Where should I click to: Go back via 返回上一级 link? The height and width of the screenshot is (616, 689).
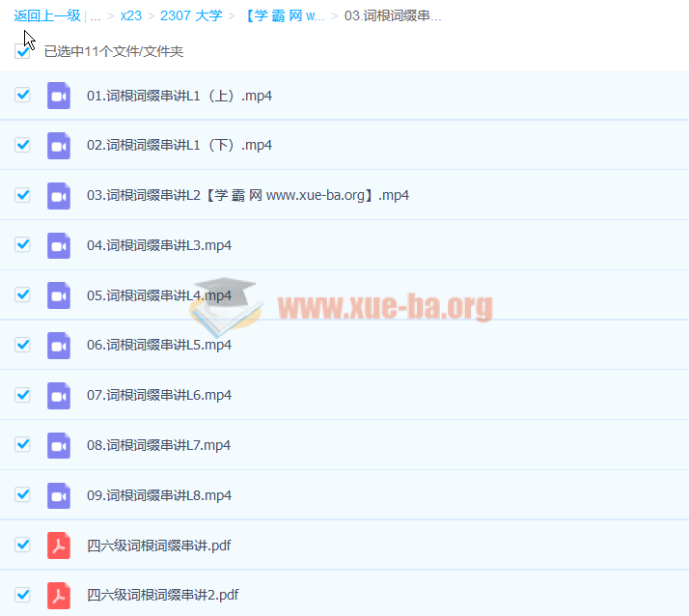(x=47, y=15)
